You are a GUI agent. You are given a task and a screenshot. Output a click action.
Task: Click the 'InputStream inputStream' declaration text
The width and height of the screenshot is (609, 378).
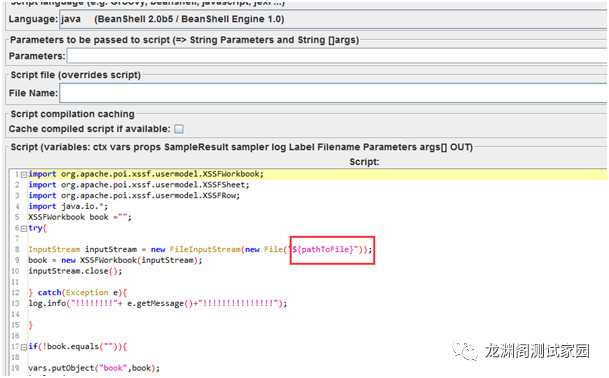click(x=82, y=249)
